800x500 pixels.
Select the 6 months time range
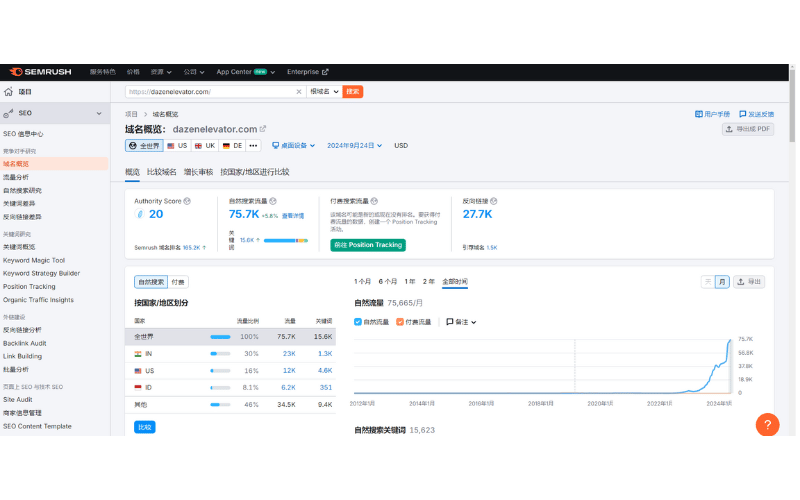point(388,282)
